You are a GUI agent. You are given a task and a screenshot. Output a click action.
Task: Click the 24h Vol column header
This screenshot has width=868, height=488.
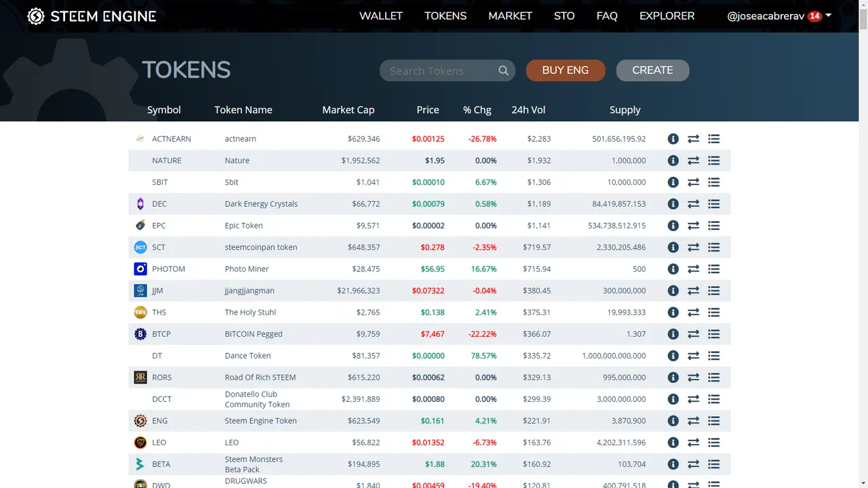(528, 110)
